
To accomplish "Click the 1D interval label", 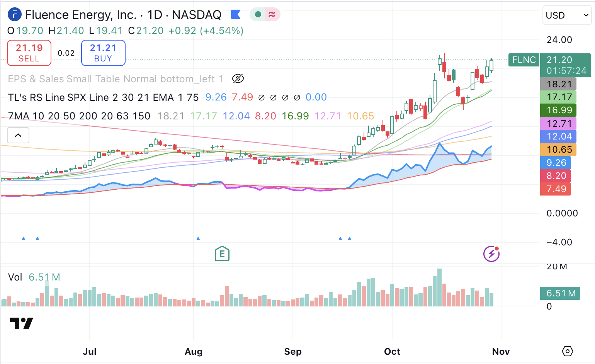I will tap(155, 15).
